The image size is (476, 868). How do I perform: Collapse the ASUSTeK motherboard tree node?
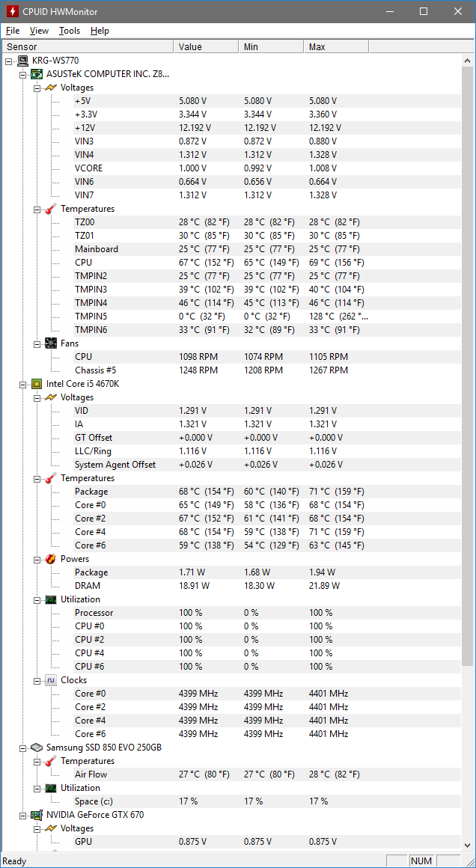pyautogui.click(x=22, y=74)
